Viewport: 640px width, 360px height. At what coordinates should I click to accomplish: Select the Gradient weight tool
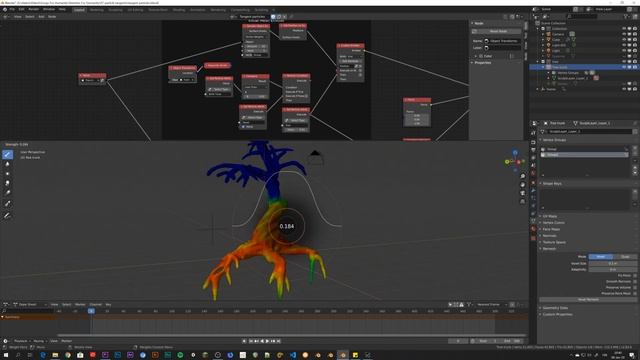pos(7,193)
